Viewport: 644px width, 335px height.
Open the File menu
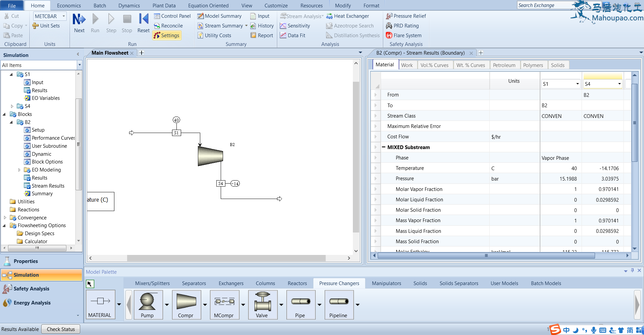[12, 5]
